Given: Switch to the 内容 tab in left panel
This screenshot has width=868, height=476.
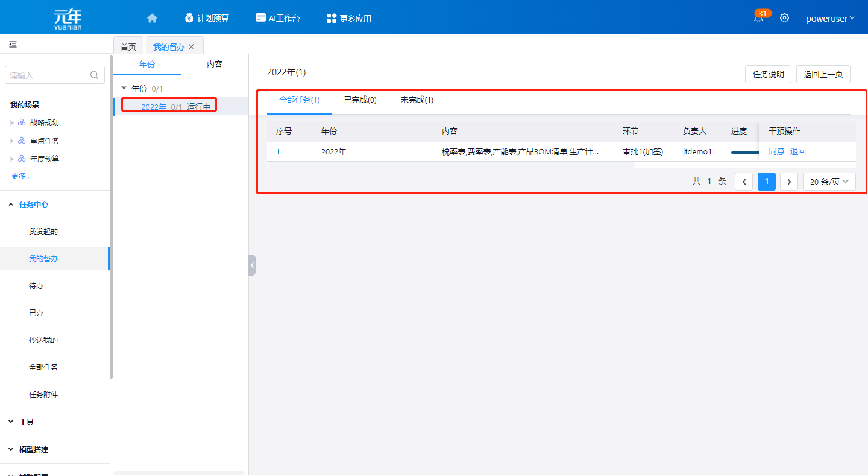Looking at the screenshot, I should [x=215, y=64].
